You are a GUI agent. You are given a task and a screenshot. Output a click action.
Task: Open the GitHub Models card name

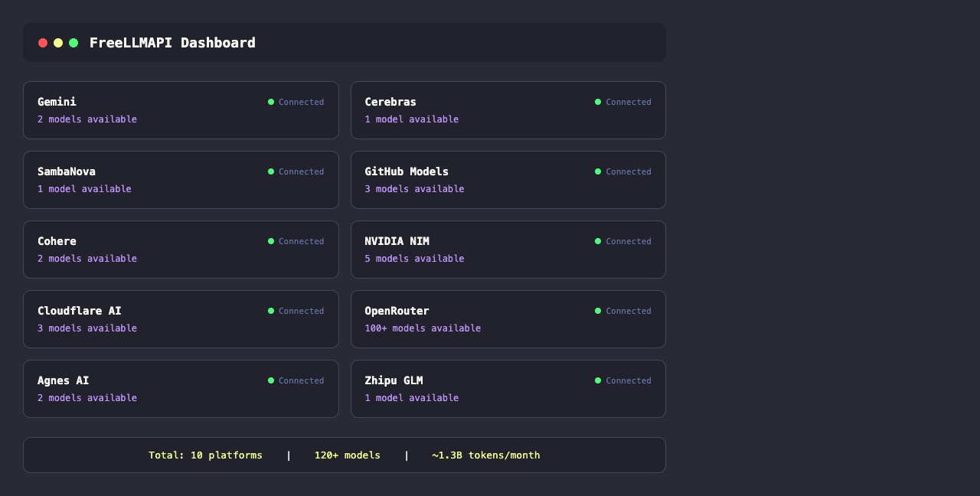point(407,171)
